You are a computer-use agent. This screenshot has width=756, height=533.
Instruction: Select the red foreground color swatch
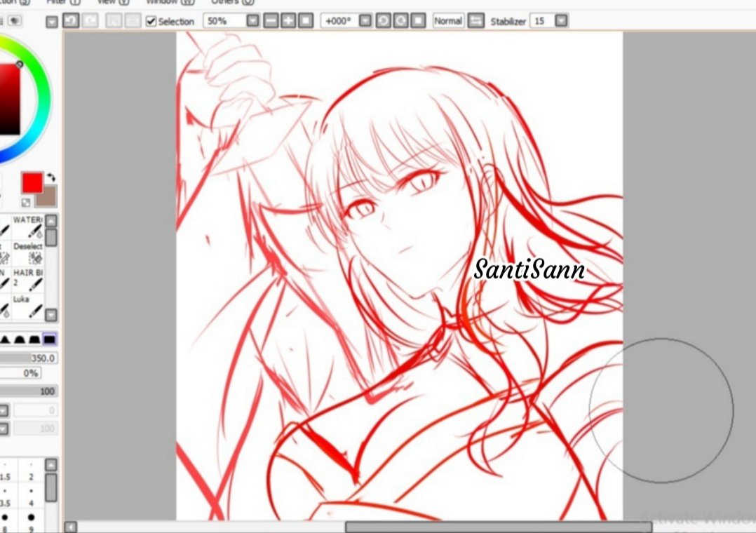[x=32, y=182]
